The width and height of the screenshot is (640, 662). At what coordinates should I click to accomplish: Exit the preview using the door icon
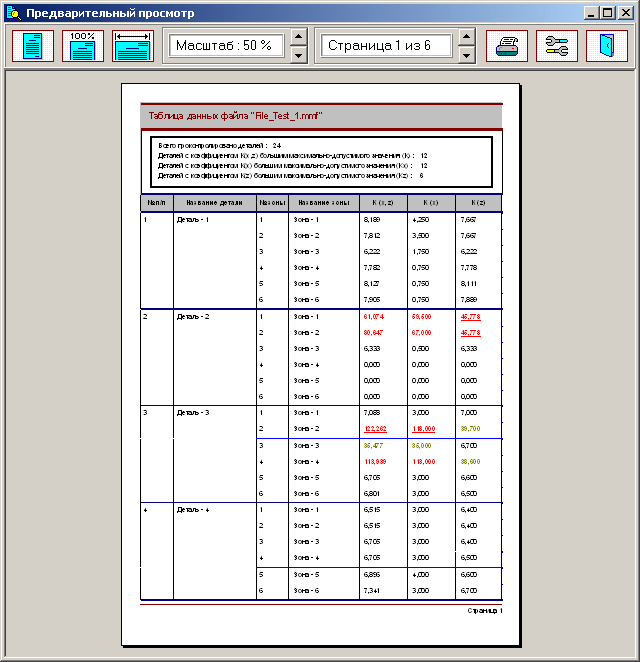[x=607, y=46]
